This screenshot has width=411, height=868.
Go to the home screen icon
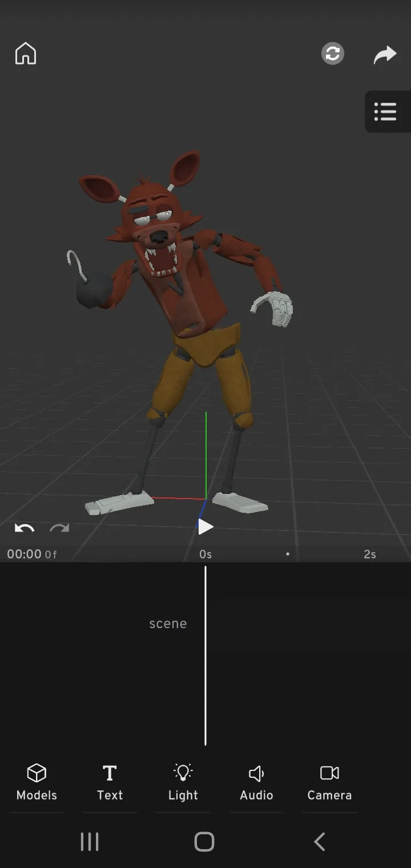click(26, 54)
